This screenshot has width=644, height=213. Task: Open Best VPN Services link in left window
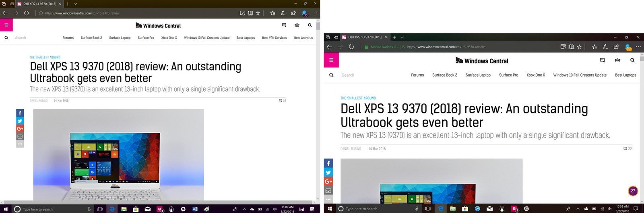(x=275, y=38)
